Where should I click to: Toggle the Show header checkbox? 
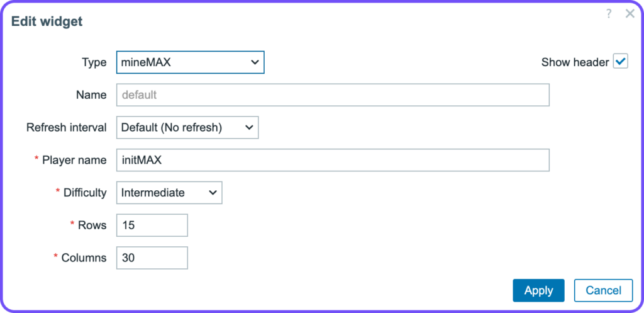click(621, 62)
